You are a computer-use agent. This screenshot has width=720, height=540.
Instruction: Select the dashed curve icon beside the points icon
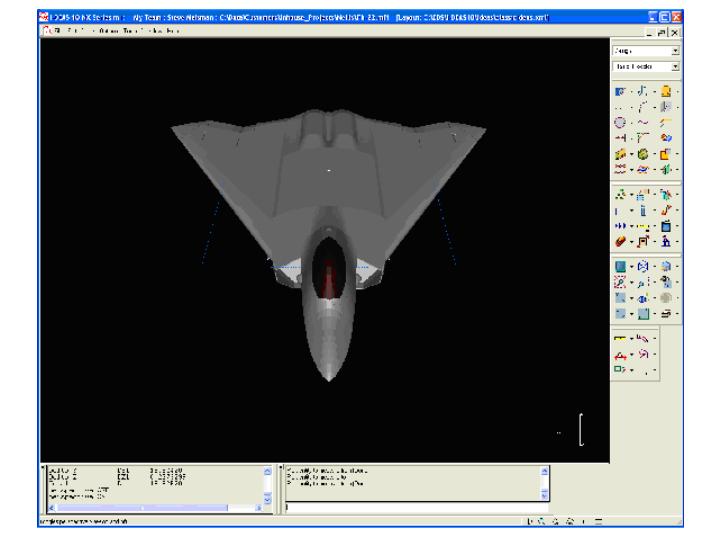click(643, 107)
